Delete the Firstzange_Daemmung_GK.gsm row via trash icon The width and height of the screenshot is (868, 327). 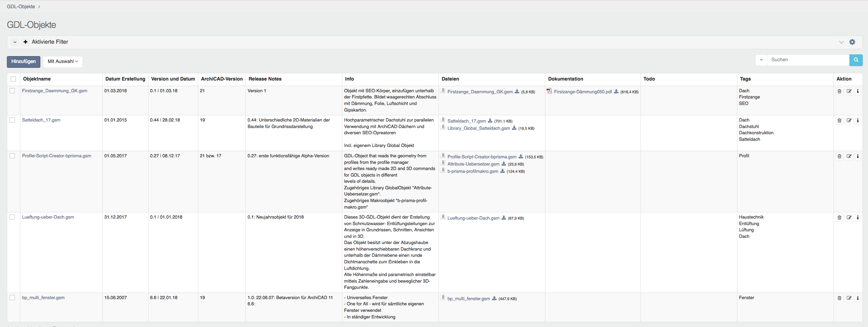click(839, 91)
